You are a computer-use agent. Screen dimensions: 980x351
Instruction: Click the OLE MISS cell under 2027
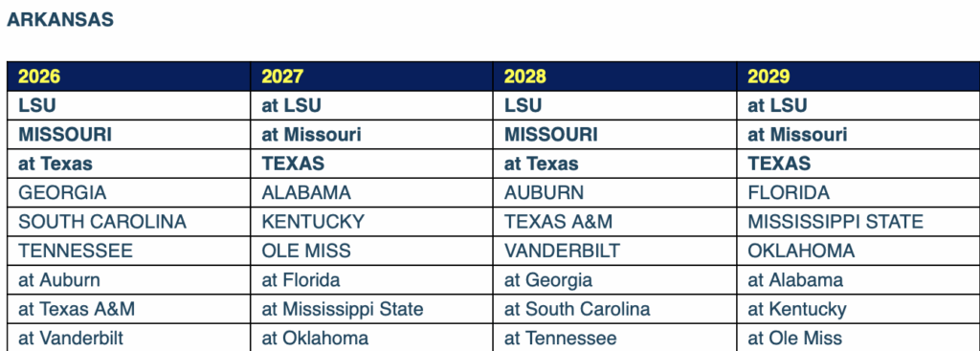372,252
